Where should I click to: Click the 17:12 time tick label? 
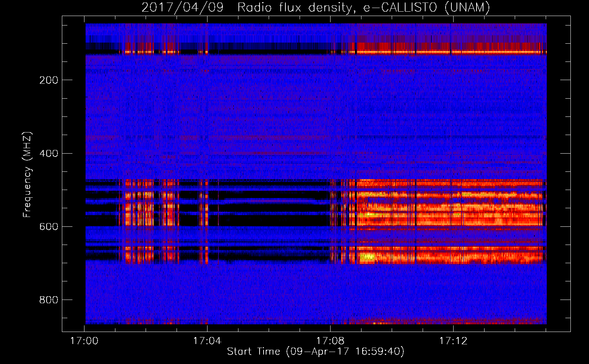(453, 341)
